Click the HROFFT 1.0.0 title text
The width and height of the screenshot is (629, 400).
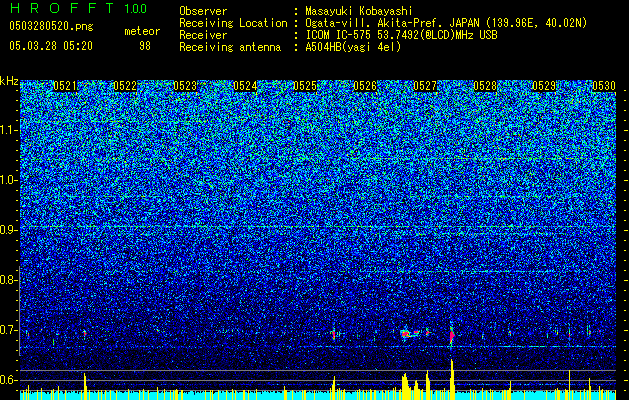coord(78,8)
